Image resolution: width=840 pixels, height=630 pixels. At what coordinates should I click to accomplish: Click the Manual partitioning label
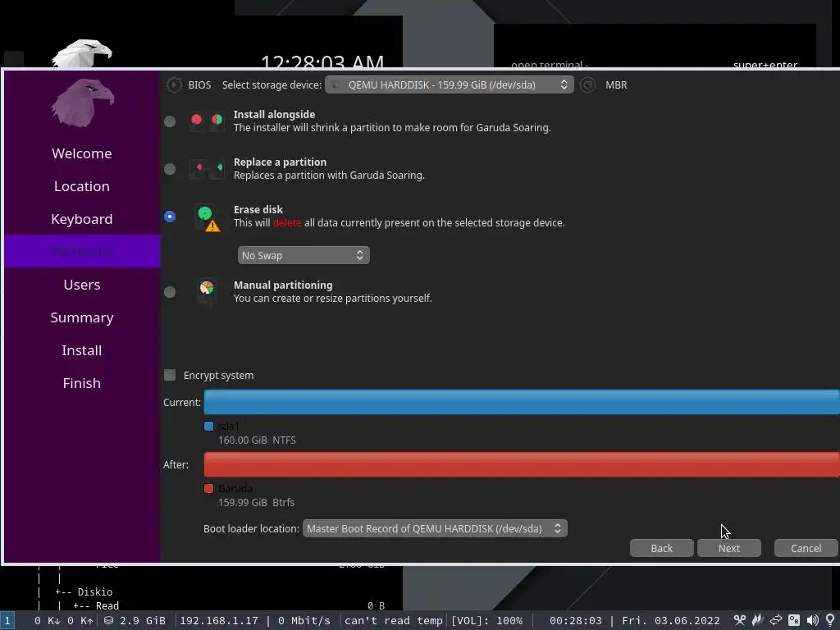pyautogui.click(x=283, y=285)
